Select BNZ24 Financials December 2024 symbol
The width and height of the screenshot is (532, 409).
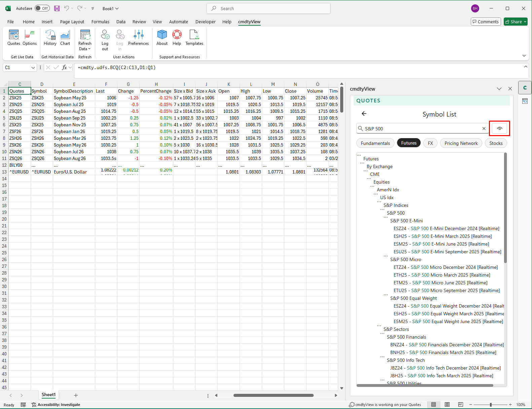coord(447,345)
